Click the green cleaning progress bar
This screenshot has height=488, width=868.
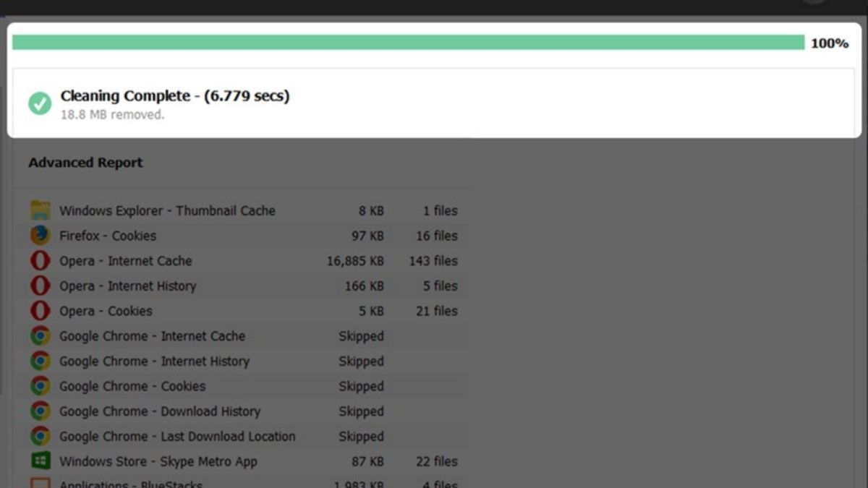[408, 43]
